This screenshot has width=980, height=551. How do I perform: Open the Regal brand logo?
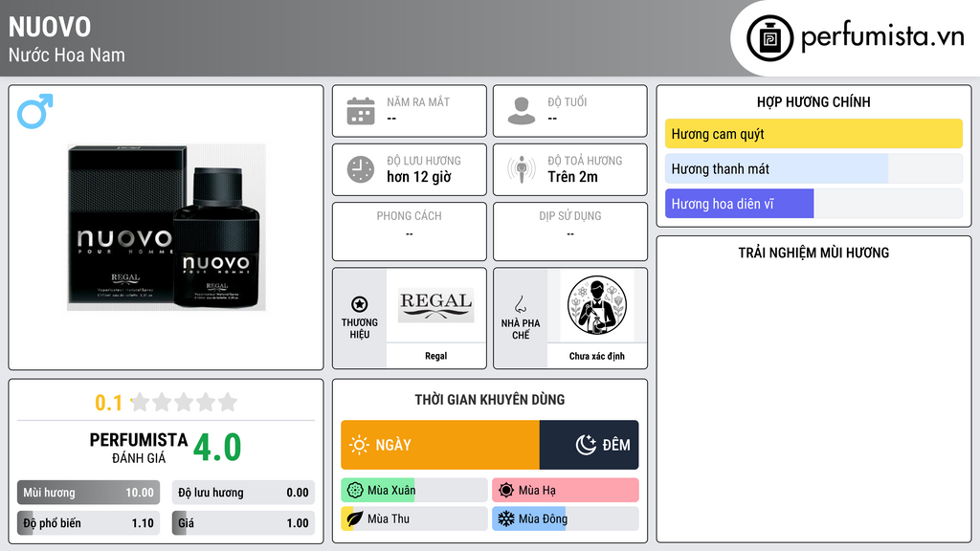click(x=436, y=305)
